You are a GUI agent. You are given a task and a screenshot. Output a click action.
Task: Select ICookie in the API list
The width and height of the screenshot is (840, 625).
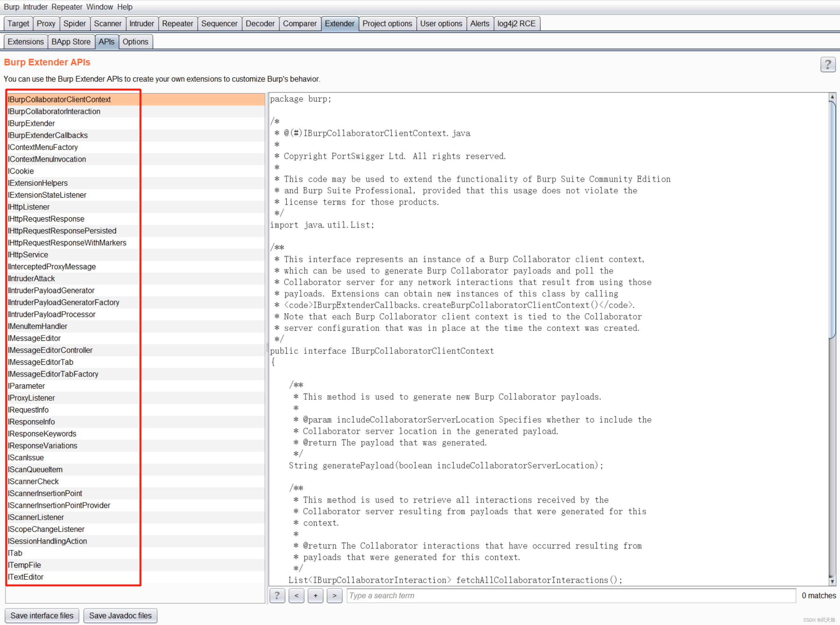coord(136,171)
